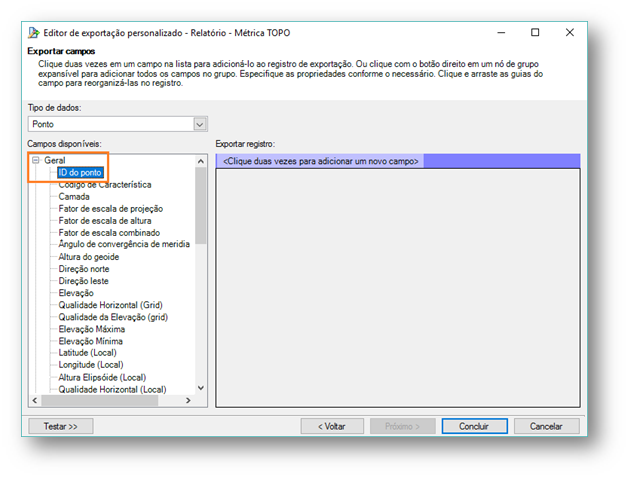Select Código de Característica field
Viewport: 630px width, 479px height.
pos(105,185)
